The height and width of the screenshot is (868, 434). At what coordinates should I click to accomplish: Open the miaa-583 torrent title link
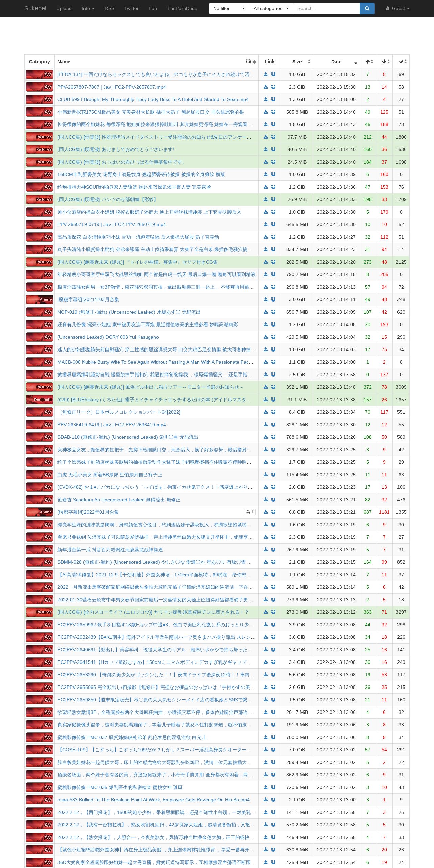coord(153,800)
